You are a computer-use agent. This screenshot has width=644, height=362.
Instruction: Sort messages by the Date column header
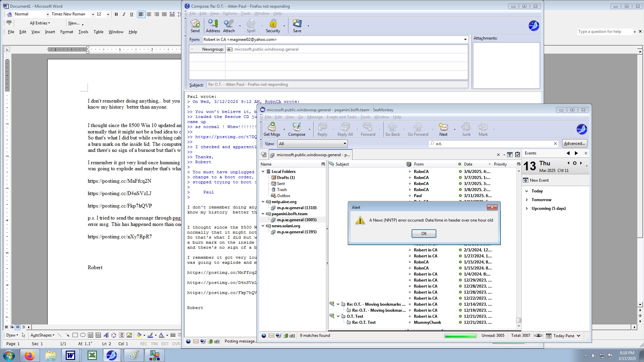coord(477,164)
